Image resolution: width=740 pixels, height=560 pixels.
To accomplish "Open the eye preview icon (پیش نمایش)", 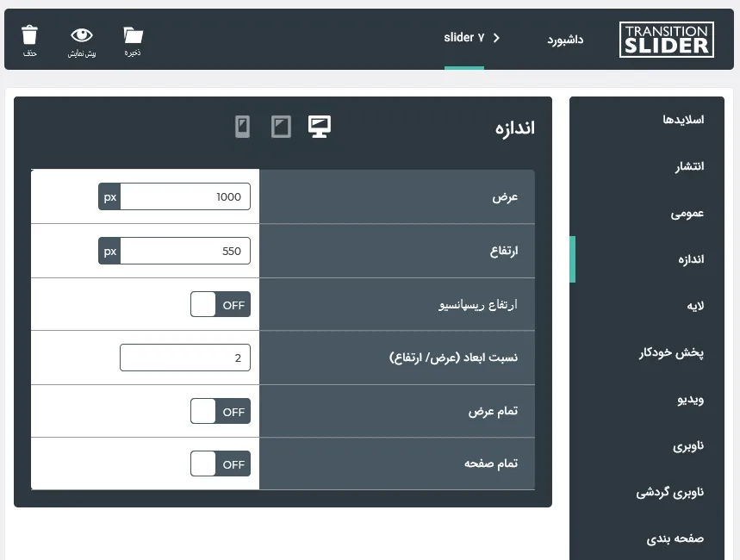I will [x=82, y=35].
